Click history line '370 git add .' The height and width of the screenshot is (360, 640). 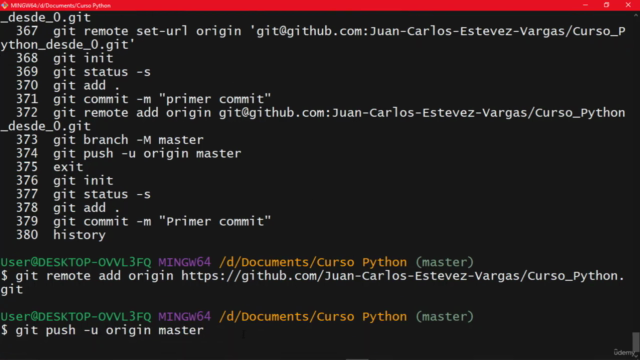[x=68, y=85]
